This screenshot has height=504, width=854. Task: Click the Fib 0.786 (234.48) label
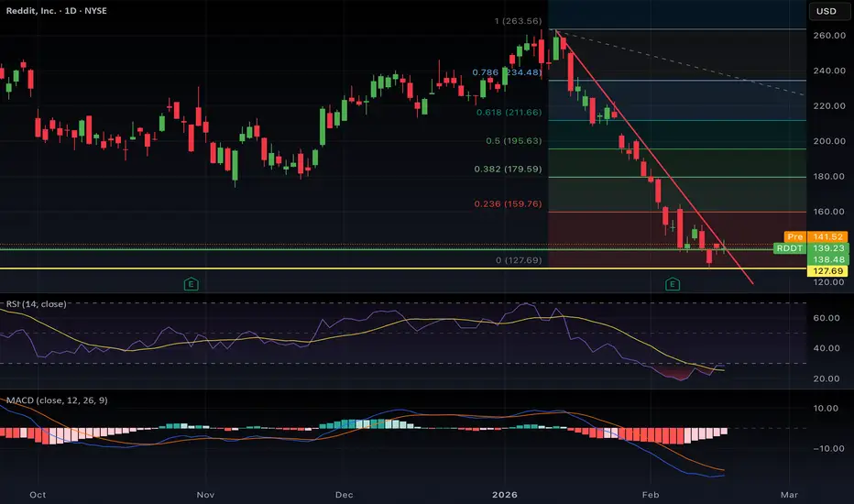coord(507,71)
